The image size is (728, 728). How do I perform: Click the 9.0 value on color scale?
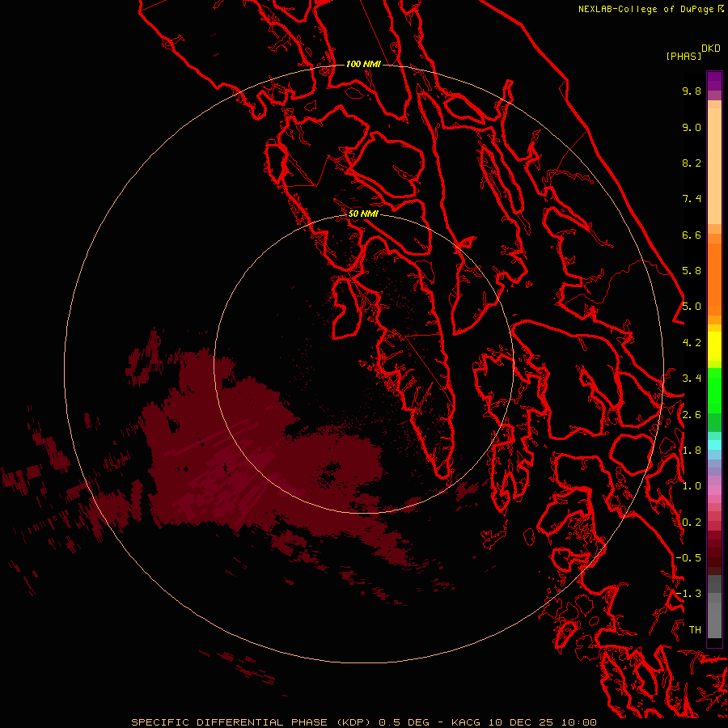[x=692, y=127]
